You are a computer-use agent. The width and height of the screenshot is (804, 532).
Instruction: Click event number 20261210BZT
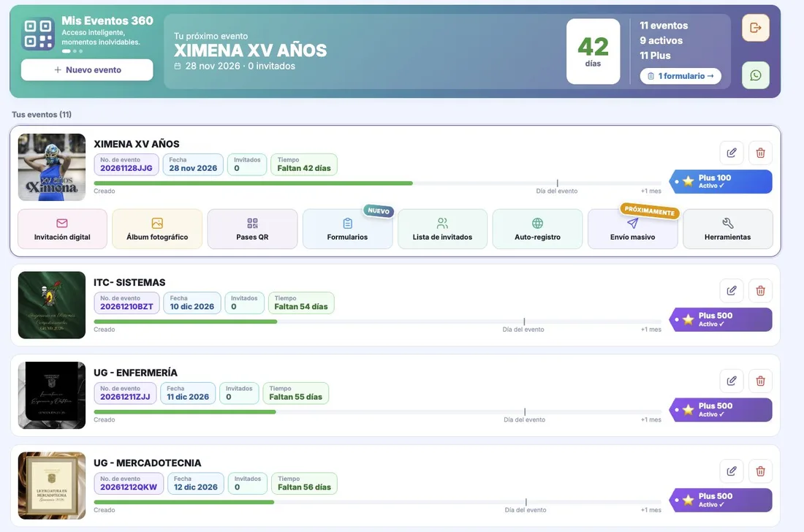(126, 303)
